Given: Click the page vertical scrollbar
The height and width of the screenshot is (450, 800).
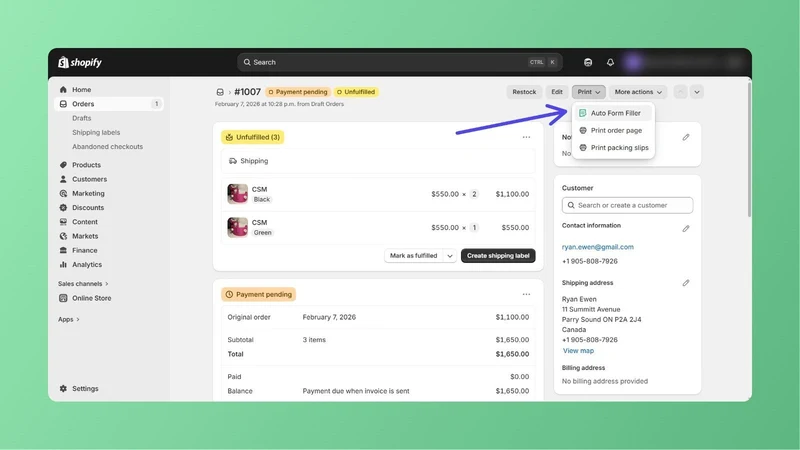Looking at the screenshot, I should pyautogui.click(x=749, y=149).
